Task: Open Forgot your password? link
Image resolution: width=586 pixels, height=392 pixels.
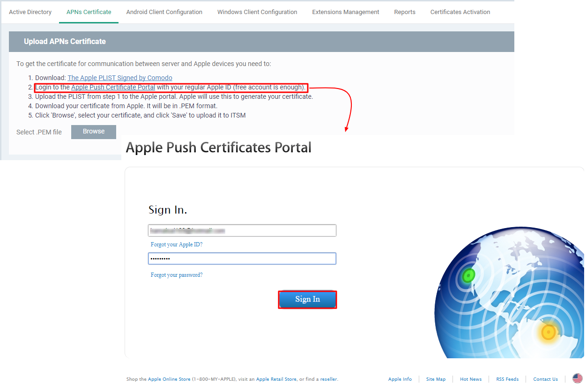Action: 177,275
